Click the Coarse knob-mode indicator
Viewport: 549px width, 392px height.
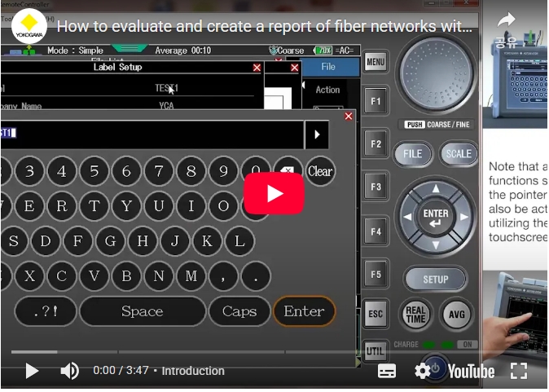(287, 51)
